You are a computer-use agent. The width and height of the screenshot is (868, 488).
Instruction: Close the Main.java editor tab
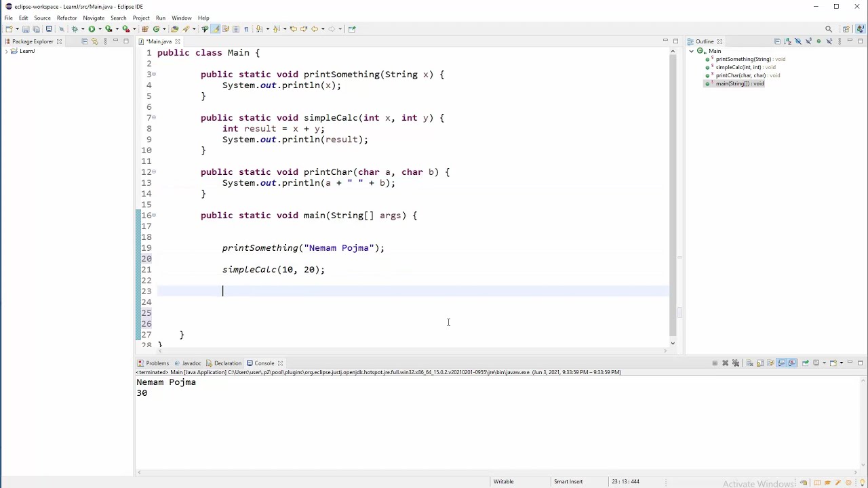coord(178,41)
